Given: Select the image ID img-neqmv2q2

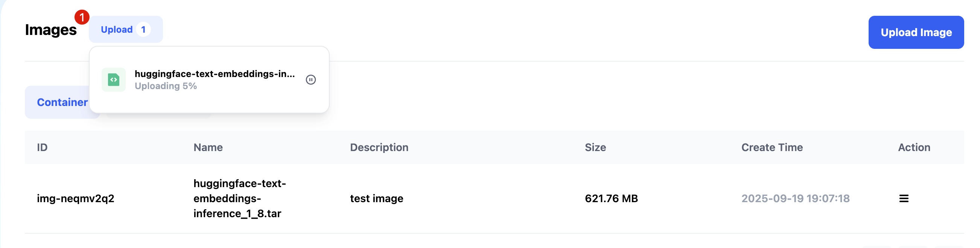Looking at the screenshot, I should pyautogui.click(x=75, y=198).
